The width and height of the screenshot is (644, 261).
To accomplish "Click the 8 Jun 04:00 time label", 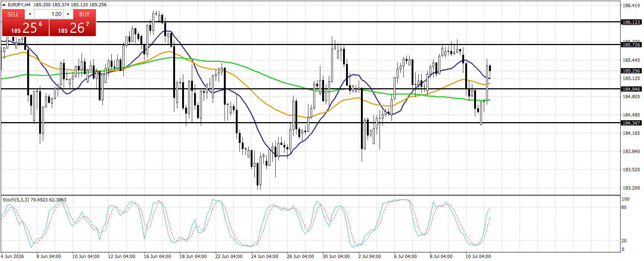I will 49,257.
